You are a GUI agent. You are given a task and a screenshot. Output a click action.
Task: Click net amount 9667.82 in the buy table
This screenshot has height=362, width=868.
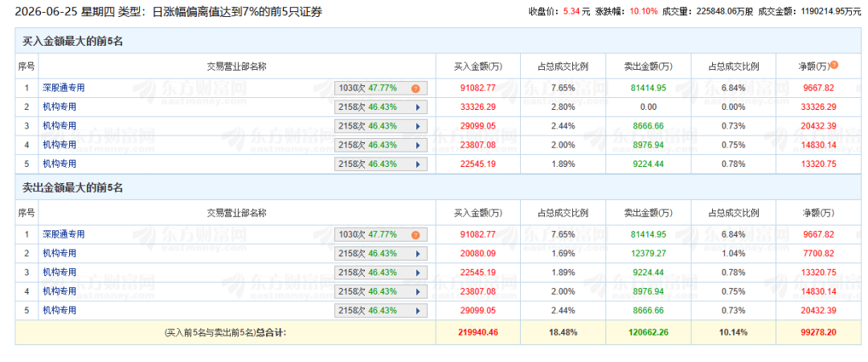coord(818,87)
